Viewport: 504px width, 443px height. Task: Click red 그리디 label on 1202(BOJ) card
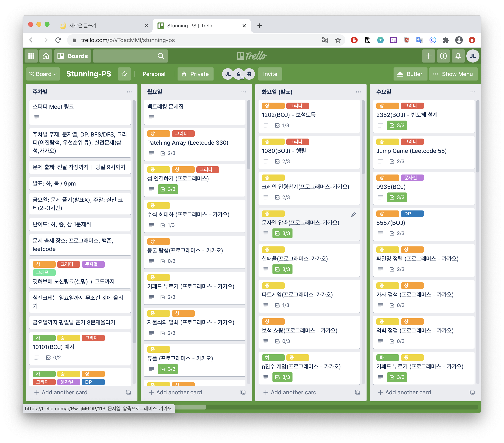click(297, 106)
